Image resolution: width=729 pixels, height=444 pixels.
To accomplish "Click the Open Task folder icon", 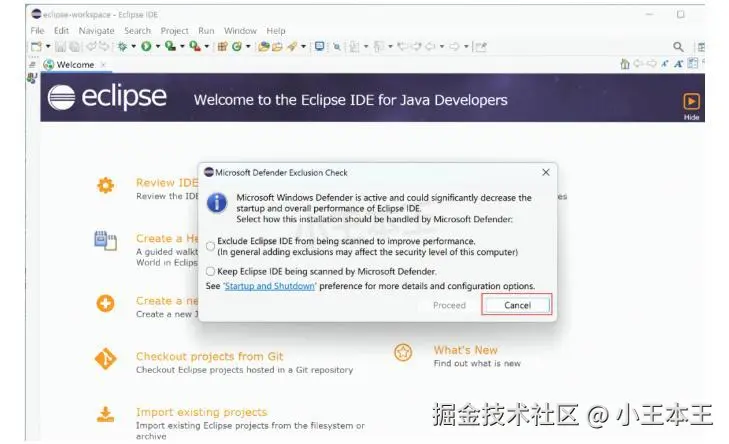I will point(278,46).
